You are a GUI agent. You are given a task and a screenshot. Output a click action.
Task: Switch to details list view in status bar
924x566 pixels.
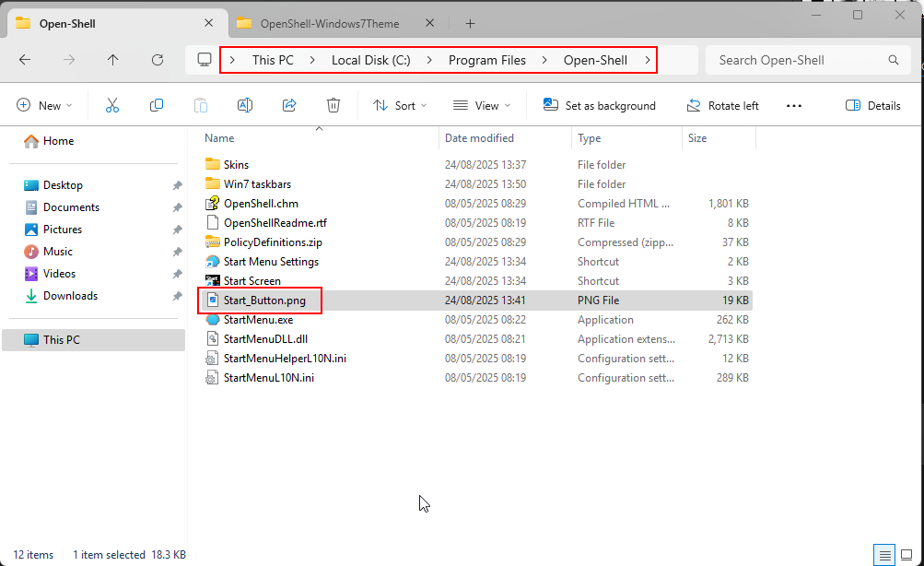click(x=885, y=555)
